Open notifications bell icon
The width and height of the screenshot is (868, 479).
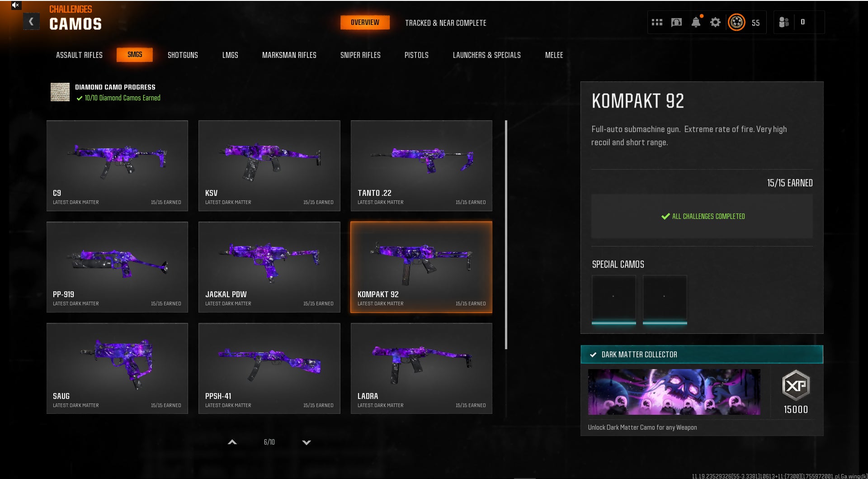pos(696,22)
